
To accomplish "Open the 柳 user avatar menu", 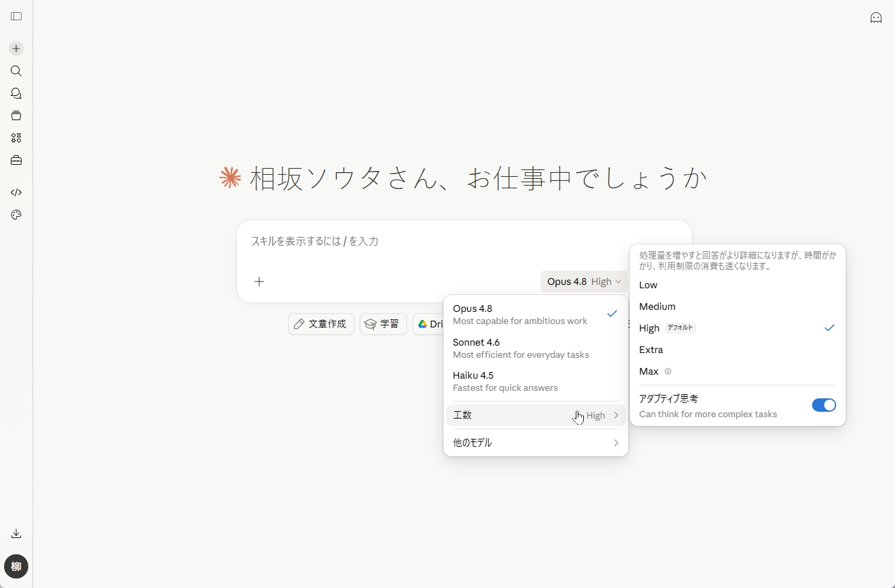I will click(x=16, y=566).
